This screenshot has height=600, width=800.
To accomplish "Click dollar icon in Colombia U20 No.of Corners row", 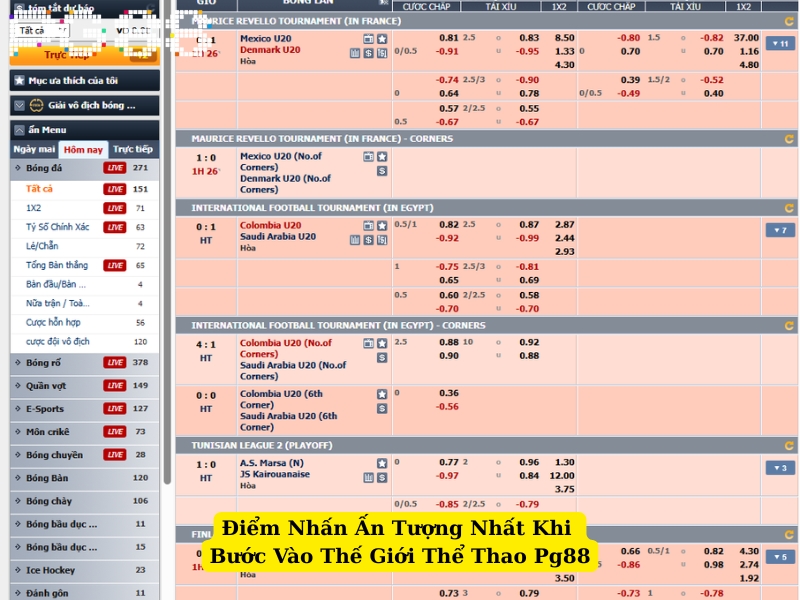I will 382,358.
